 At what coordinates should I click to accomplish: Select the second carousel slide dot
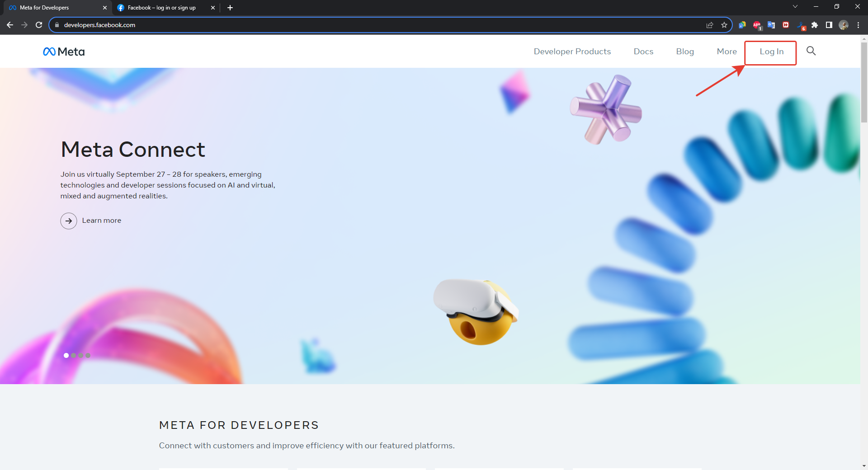point(73,355)
